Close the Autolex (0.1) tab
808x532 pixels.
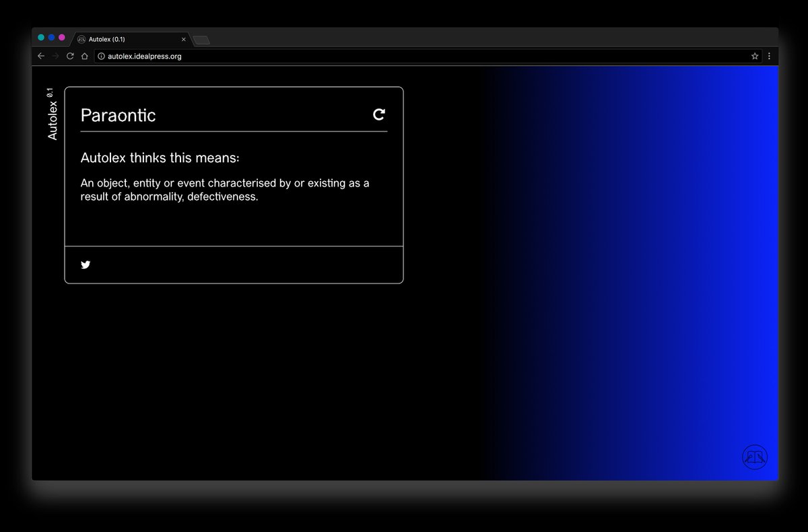tap(183, 39)
